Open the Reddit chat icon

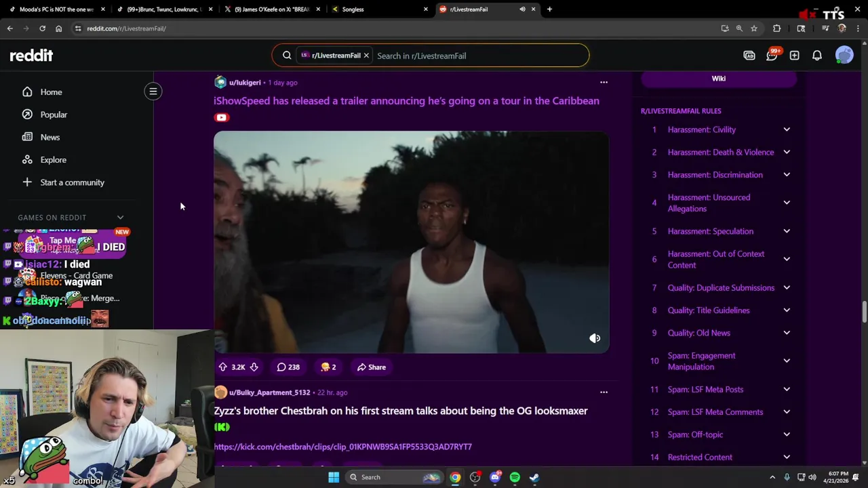(772, 56)
